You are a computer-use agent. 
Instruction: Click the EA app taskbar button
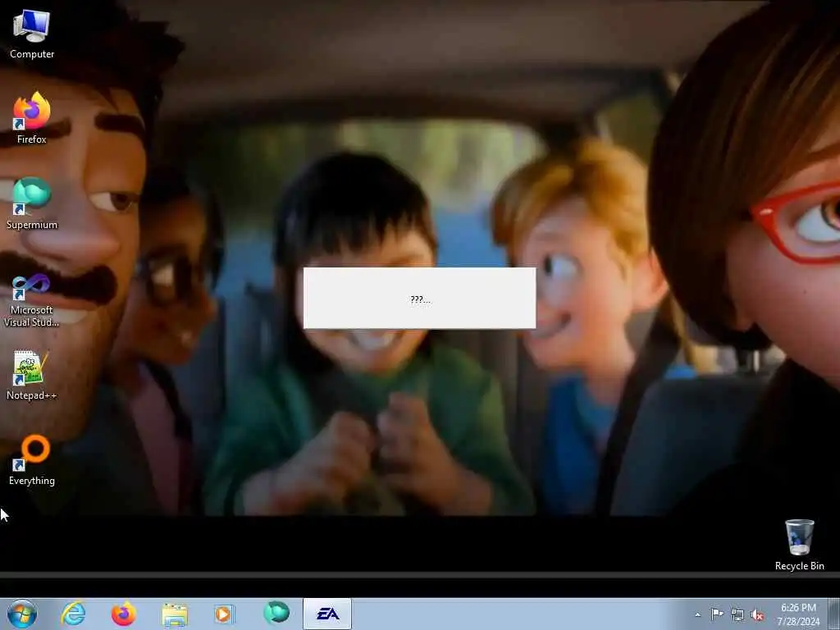click(x=327, y=614)
